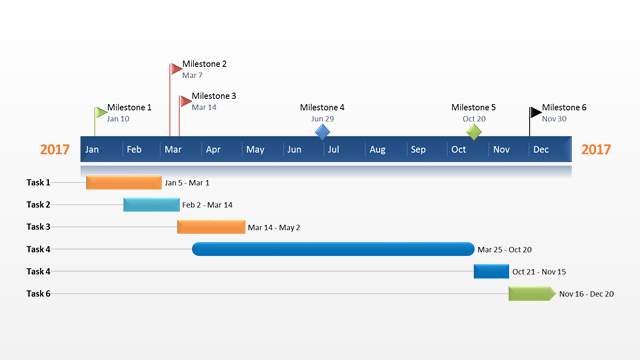This screenshot has height=360, width=640.
Task: Click the green Milestone 5 diamond
Action: 474,132
